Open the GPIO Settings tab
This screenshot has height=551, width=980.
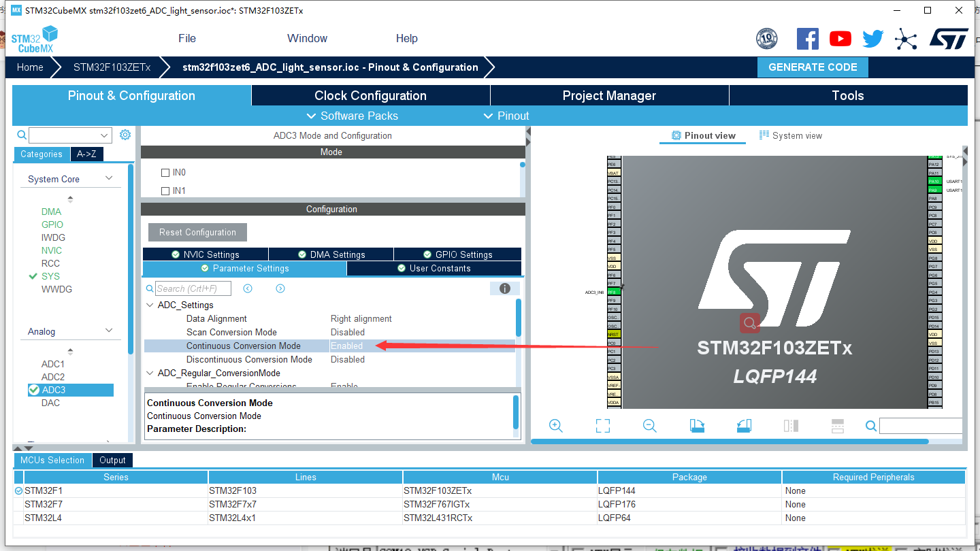[x=457, y=254]
